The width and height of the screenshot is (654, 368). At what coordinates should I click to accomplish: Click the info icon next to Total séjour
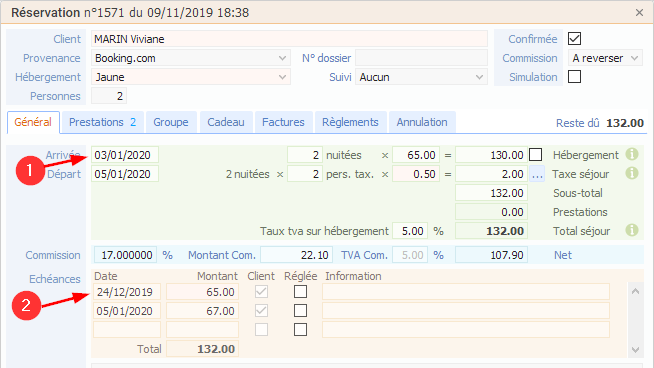click(x=632, y=230)
